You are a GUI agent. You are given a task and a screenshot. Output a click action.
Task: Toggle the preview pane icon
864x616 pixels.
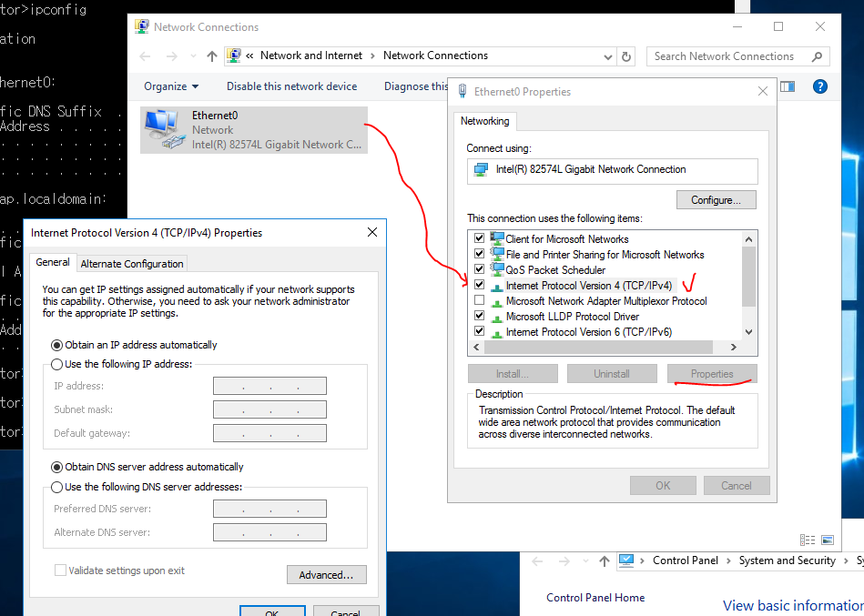click(x=788, y=86)
